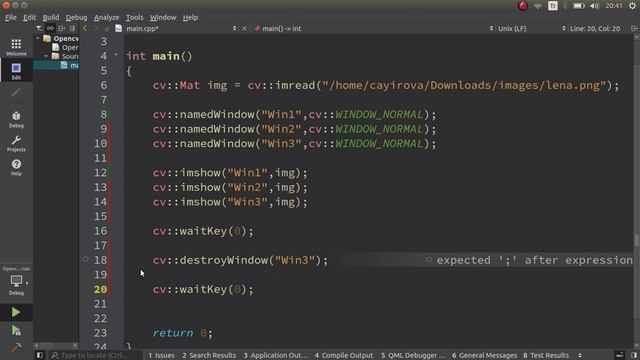Show the 1 Issues pane
Screen dimensions: 640x360
161,355
